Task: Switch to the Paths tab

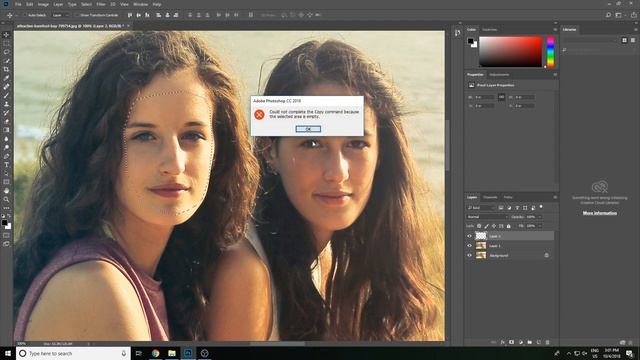Action: tap(508, 197)
